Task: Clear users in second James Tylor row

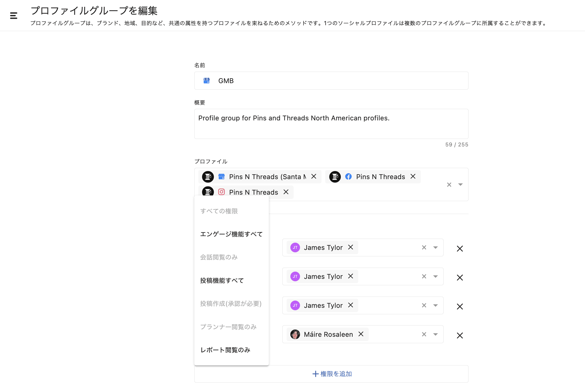Action: (x=424, y=276)
